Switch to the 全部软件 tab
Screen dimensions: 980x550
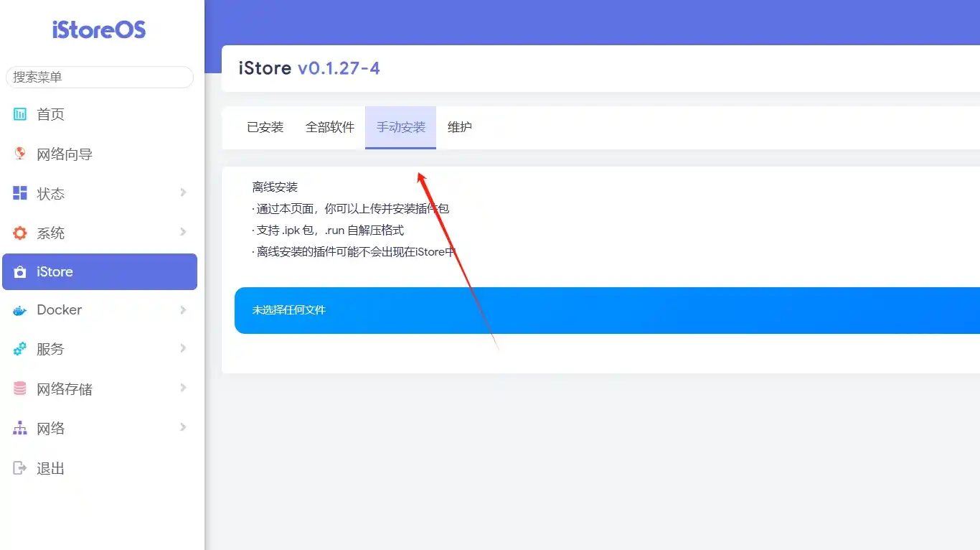click(330, 127)
